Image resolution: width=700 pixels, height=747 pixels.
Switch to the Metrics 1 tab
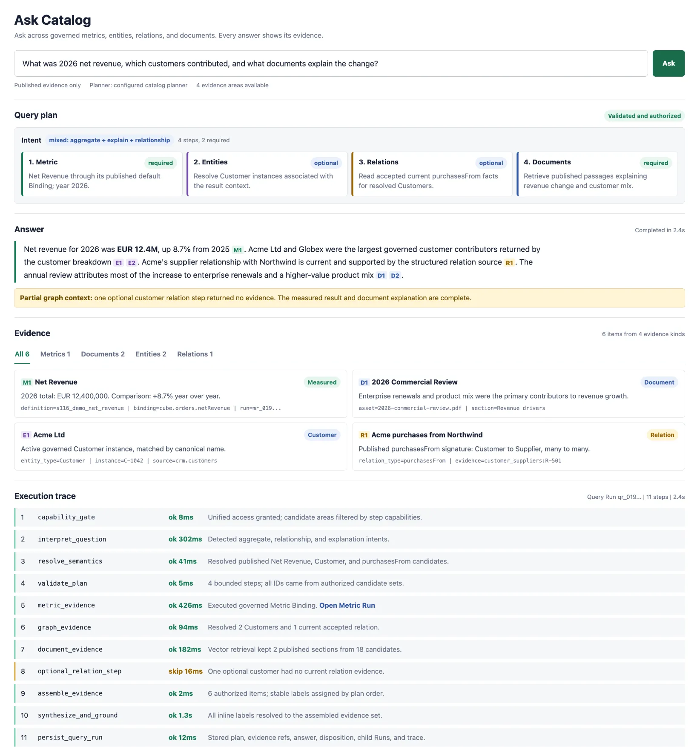click(55, 354)
